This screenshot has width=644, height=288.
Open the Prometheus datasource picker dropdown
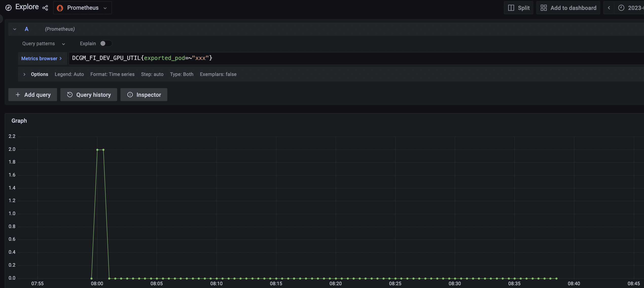pyautogui.click(x=105, y=8)
